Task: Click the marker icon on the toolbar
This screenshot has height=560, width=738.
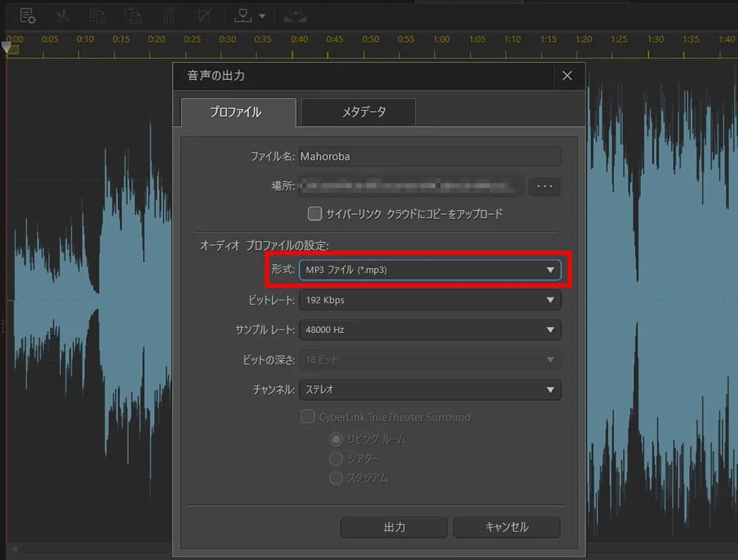Action: [244, 15]
